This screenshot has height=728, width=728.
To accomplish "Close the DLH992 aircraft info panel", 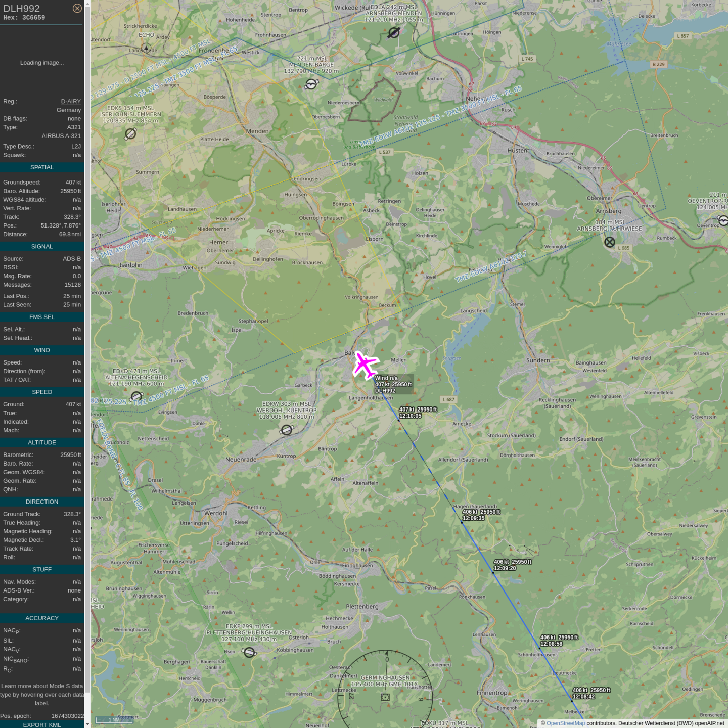I will [x=77, y=8].
